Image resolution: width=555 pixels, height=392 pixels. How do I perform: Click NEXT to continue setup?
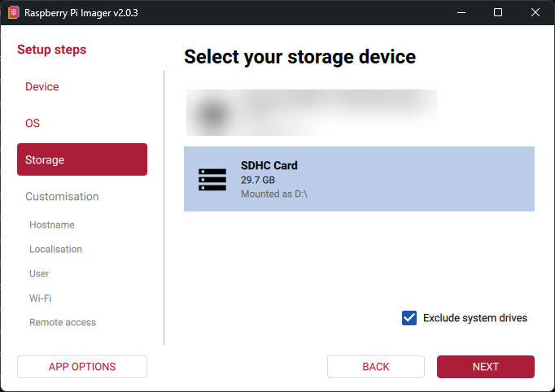[485, 367]
